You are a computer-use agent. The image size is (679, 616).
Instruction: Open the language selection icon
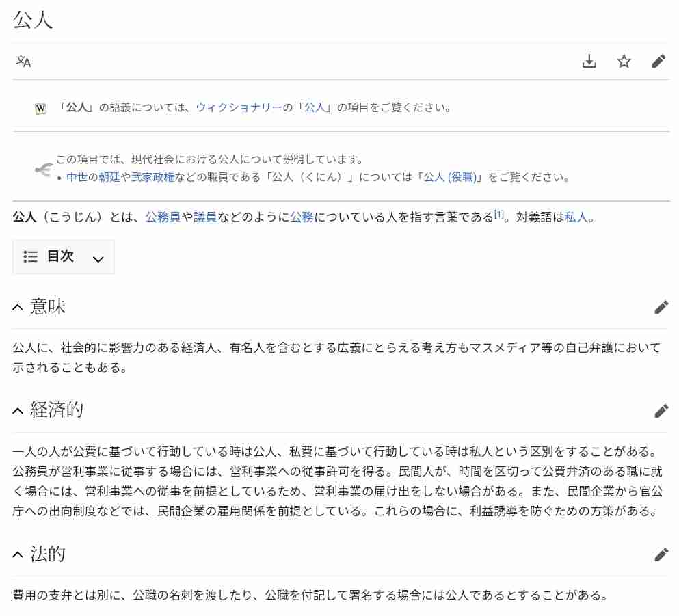(x=23, y=62)
